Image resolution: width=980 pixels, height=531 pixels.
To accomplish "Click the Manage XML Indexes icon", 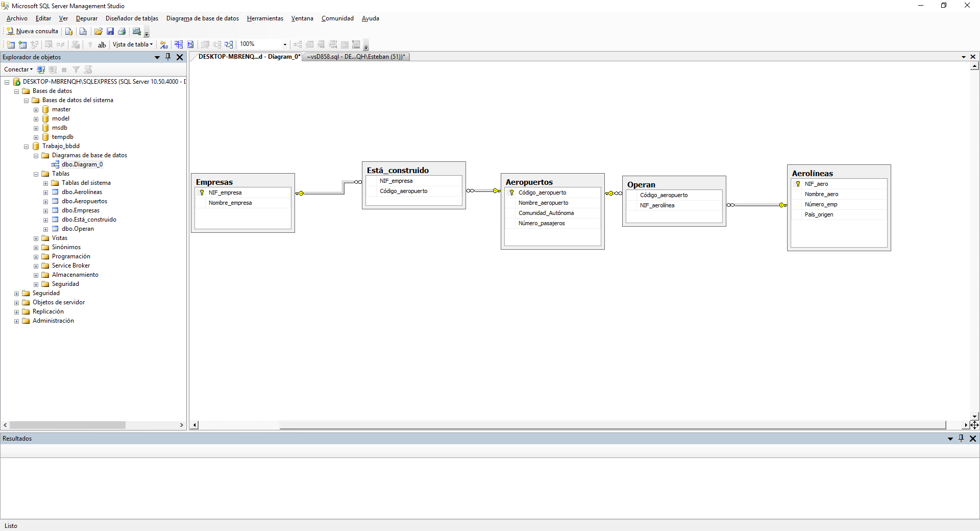I will pos(333,44).
